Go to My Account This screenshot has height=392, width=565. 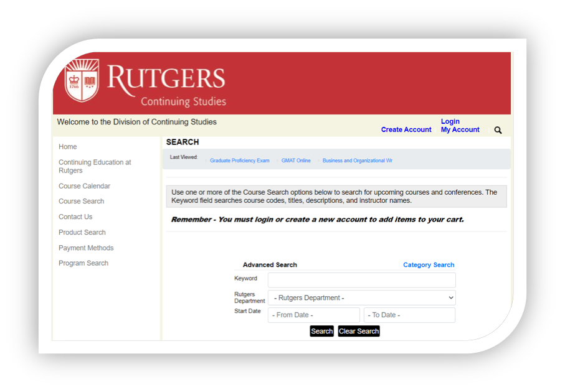460,130
